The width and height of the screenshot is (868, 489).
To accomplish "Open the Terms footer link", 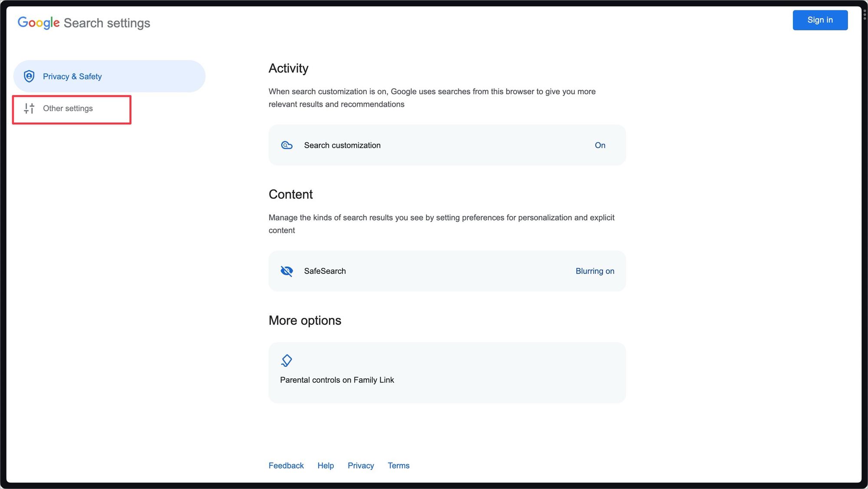I will 398,466.
